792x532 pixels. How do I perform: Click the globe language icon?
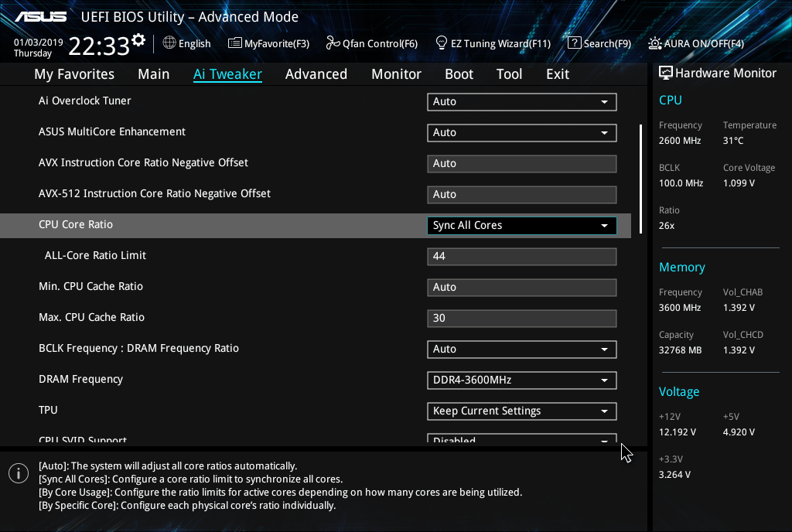click(169, 43)
